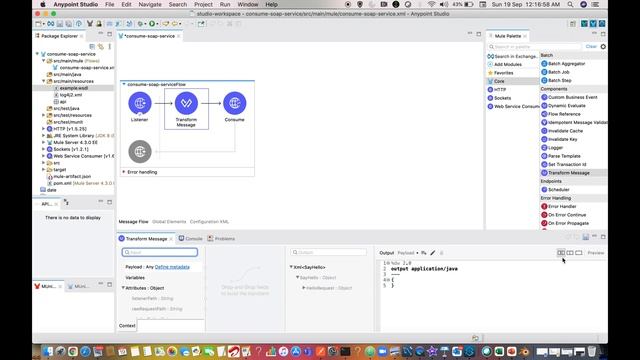Open the Payload dropdown in Output bar
The height and width of the screenshot is (360, 640).
[x=408, y=253]
